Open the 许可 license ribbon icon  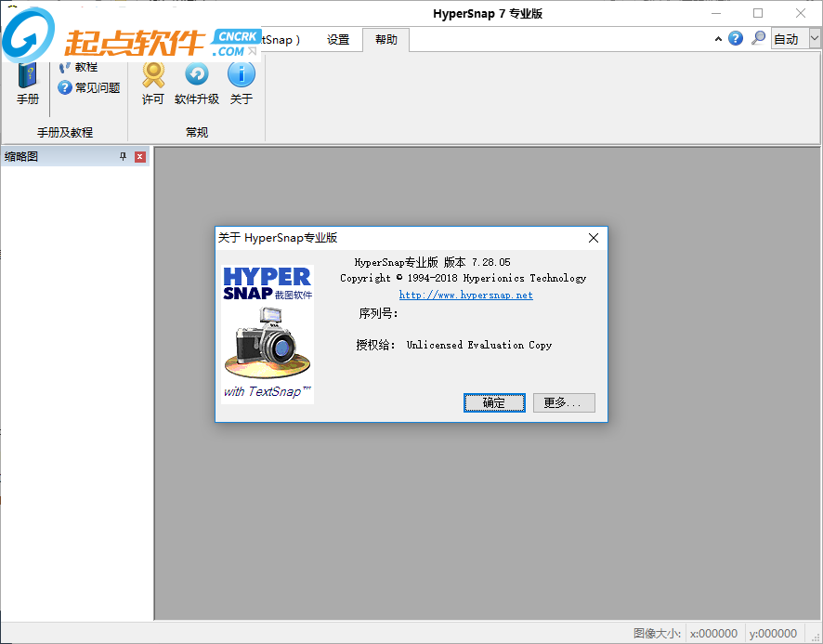(x=152, y=84)
